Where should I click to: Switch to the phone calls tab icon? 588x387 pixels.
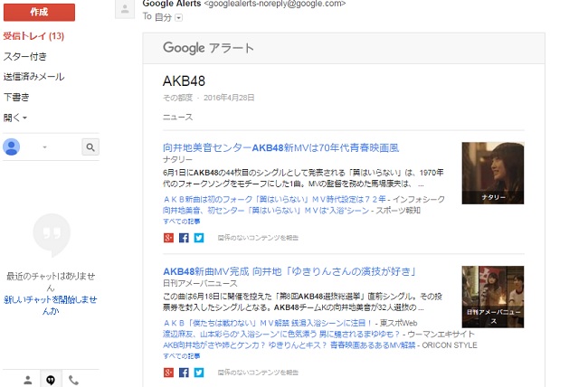[x=73, y=380]
